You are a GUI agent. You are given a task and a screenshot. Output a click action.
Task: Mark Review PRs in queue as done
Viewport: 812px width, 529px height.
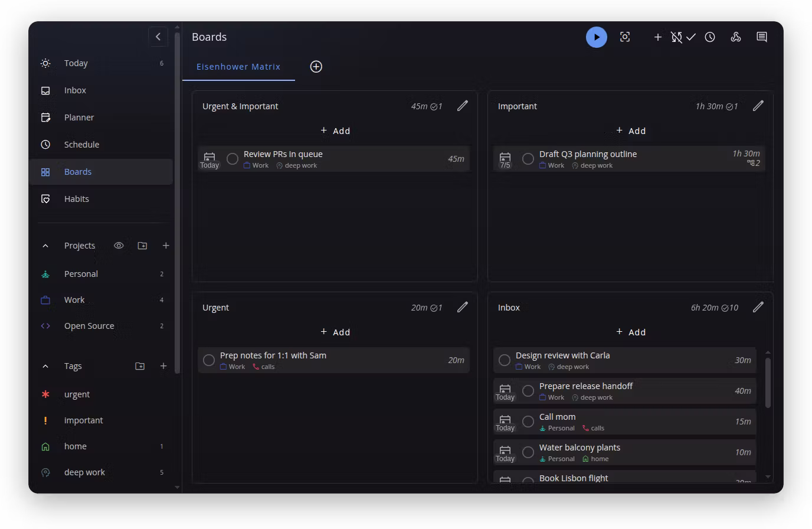pyautogui.click(x=233, y=159)
